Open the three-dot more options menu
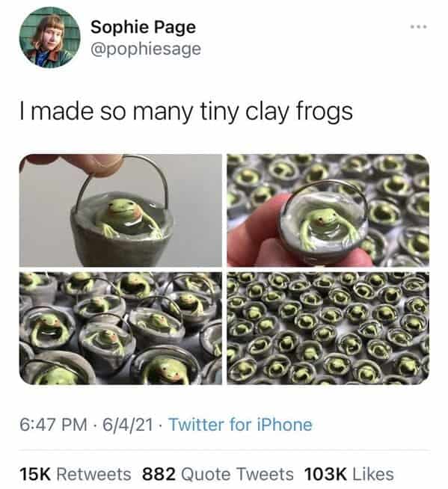 (418, 27)
